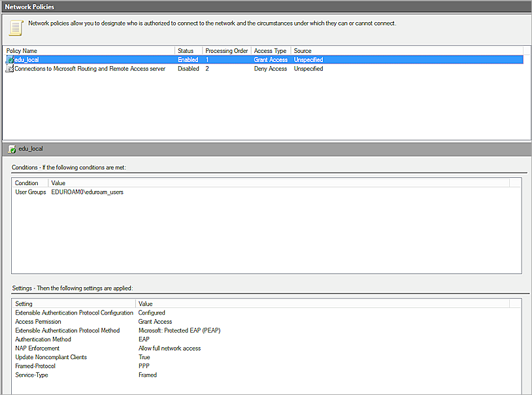Click the edu_local details header icon

(12, 149)
